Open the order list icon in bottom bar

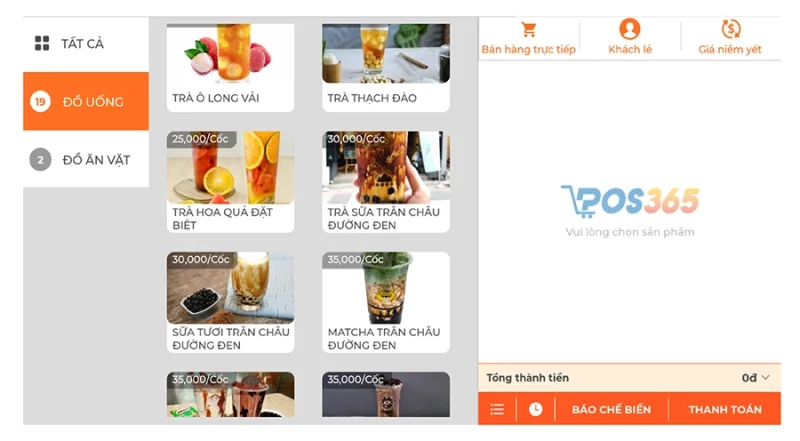click(497, 409)
